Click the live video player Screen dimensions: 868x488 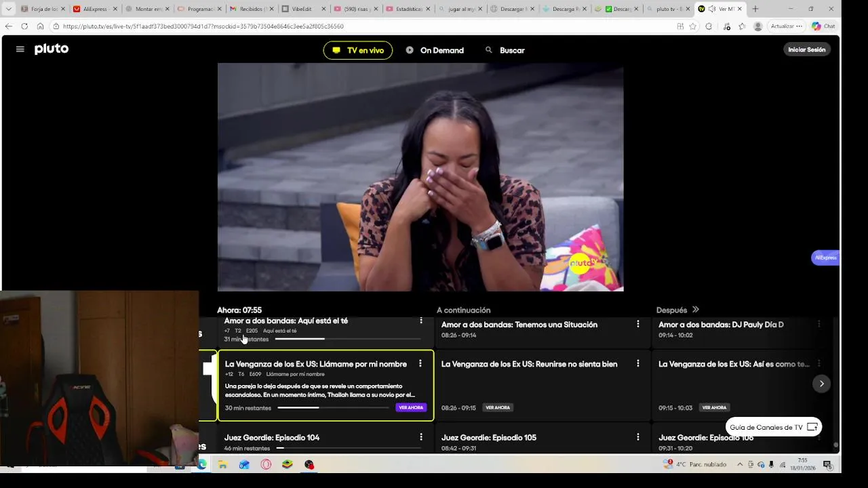pyautogui.click(x=420, y=177)
